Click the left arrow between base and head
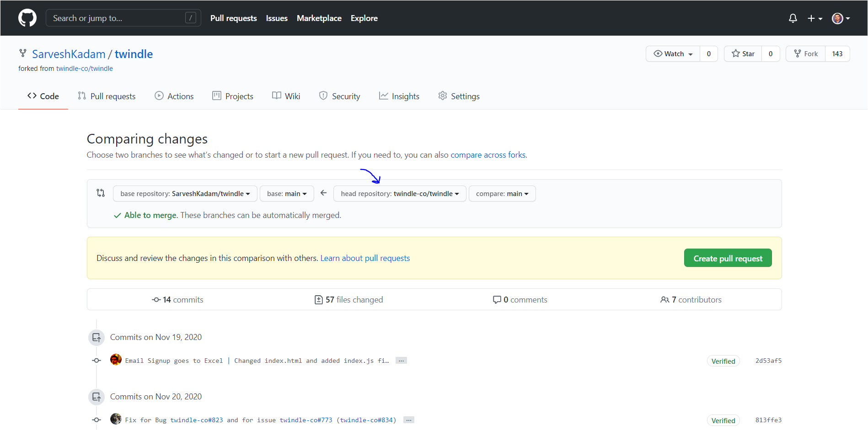 click(323, 193)
